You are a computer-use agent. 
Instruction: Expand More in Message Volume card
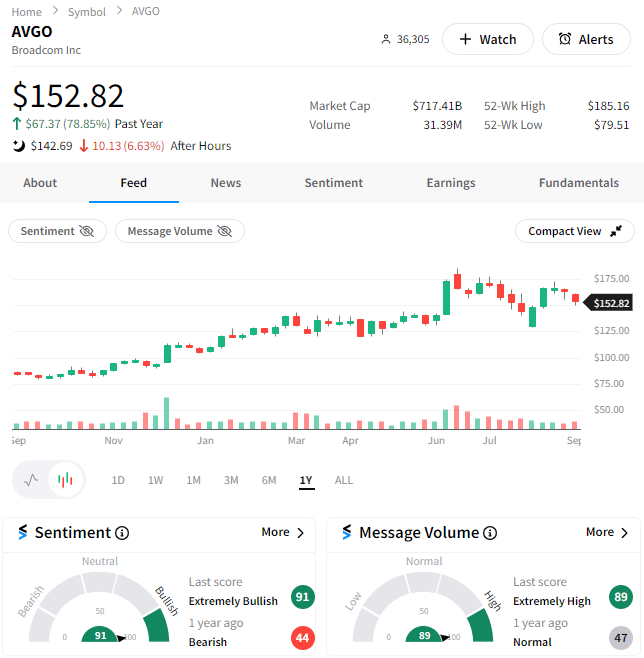tap(607, 532)
